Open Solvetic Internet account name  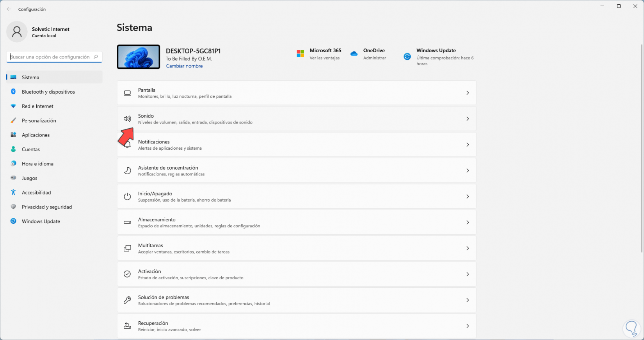51,29
